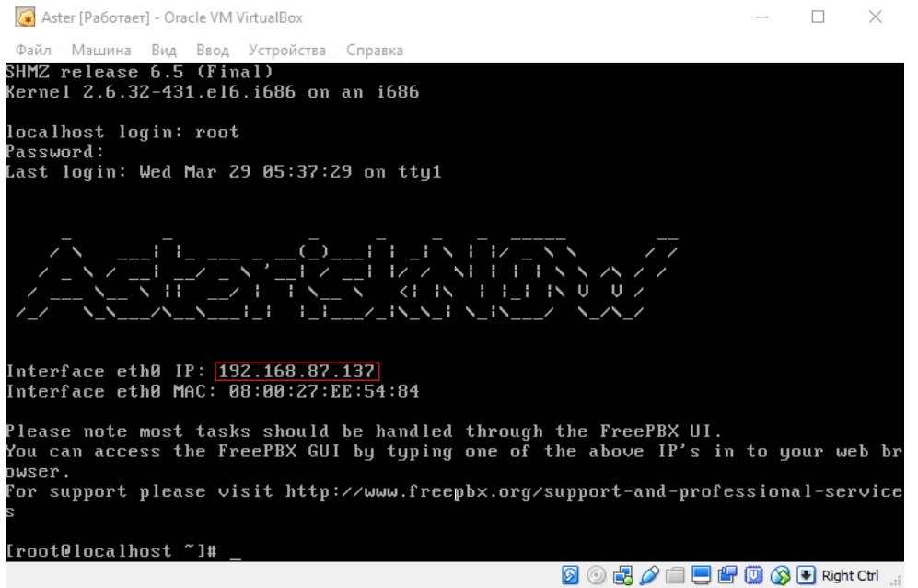
Task: Maximize the VirtualBox window
Action: 818,17
